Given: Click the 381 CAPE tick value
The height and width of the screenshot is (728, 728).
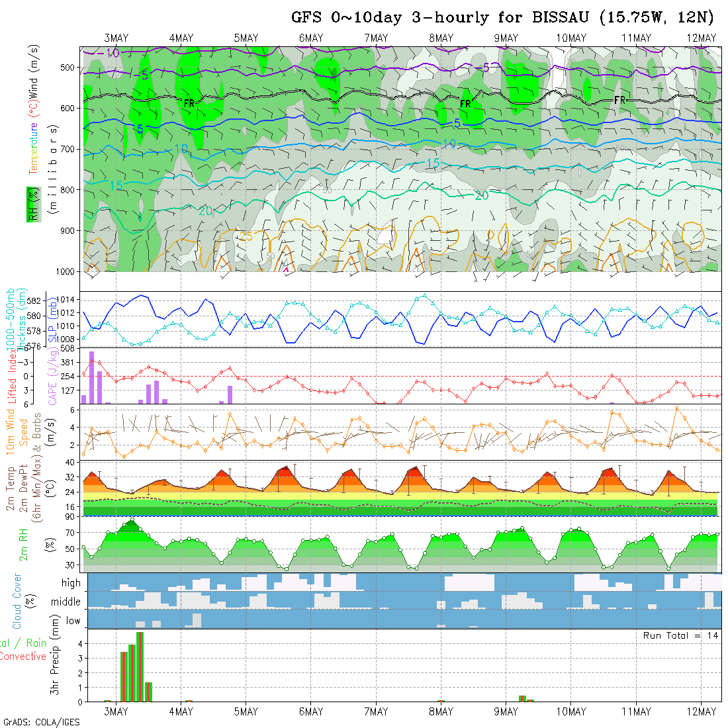Looking at the screenshot, I should [68, 363].
